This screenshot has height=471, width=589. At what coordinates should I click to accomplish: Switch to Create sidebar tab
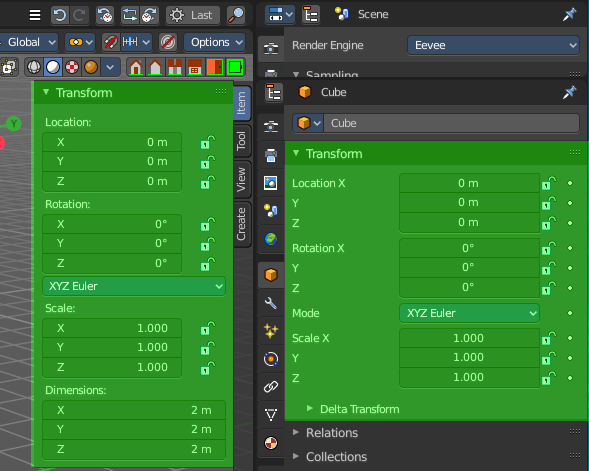pos(242,224)
